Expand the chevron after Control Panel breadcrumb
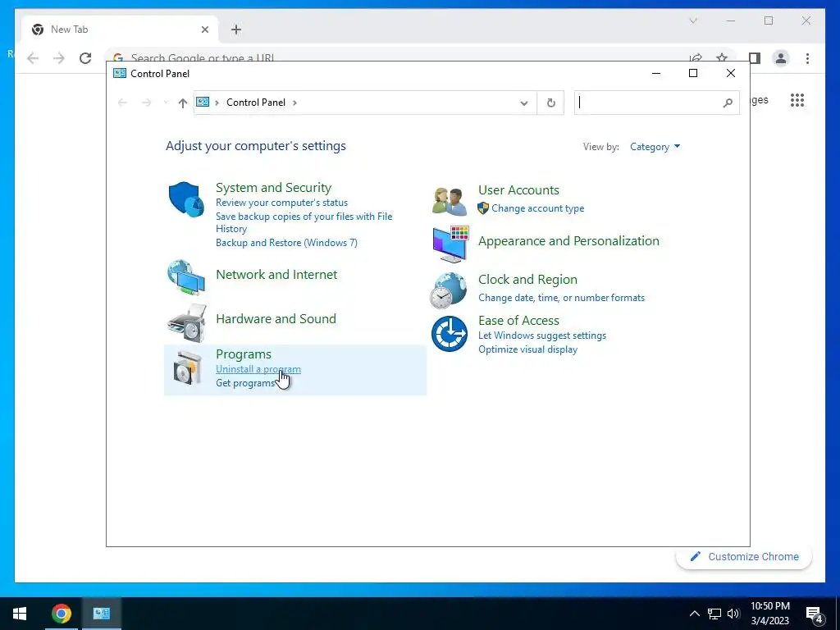This screenshot has height=630, width=840. [x=294, y=103]
